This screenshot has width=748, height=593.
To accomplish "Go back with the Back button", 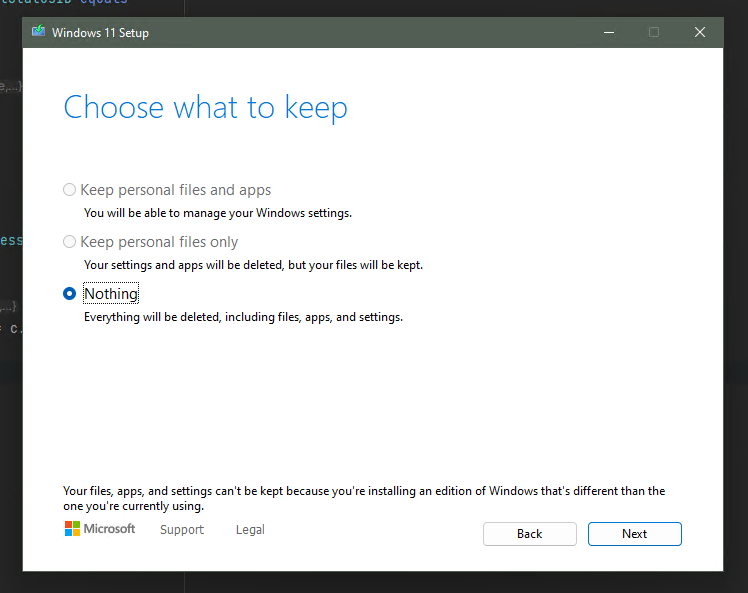I will pos(530,534).
